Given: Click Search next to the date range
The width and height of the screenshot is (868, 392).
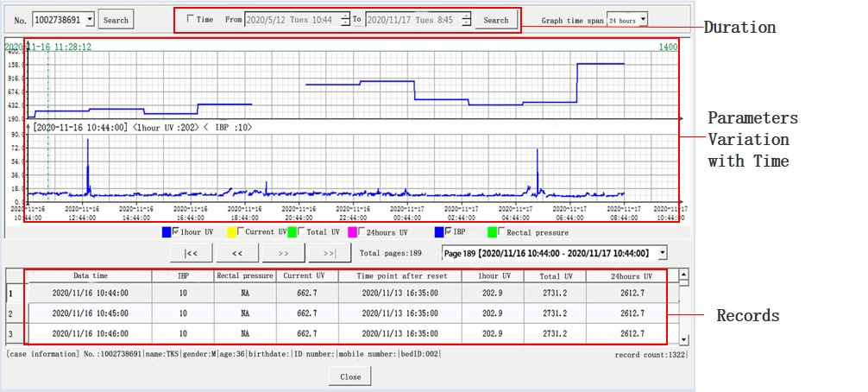Looking at the screenshot, I should pos(496,19).
